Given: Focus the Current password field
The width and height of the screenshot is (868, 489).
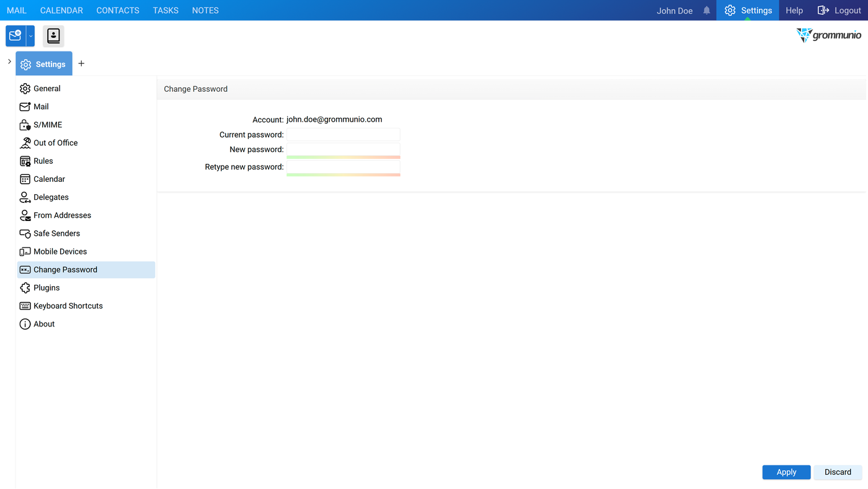Looking at the screenshot, I should point(343,135).
